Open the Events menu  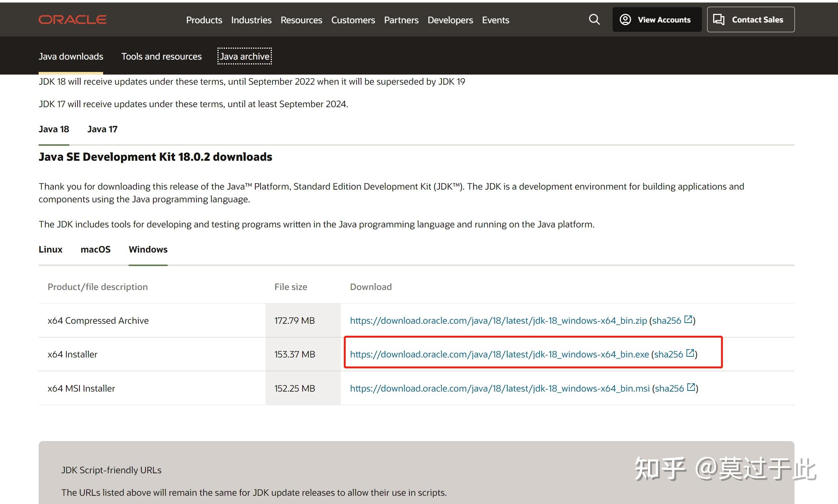click(495, 20)
